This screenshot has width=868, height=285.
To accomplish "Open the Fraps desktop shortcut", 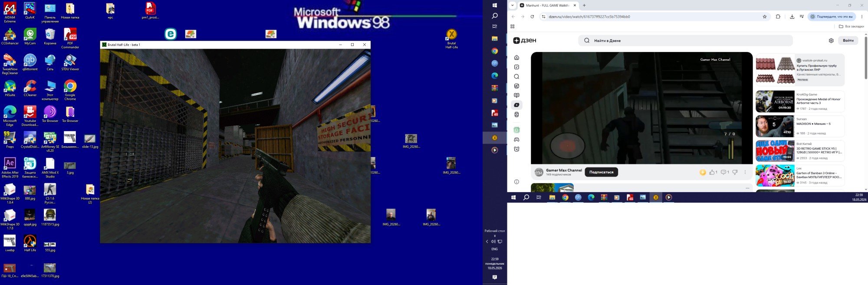I will point(10,140).
